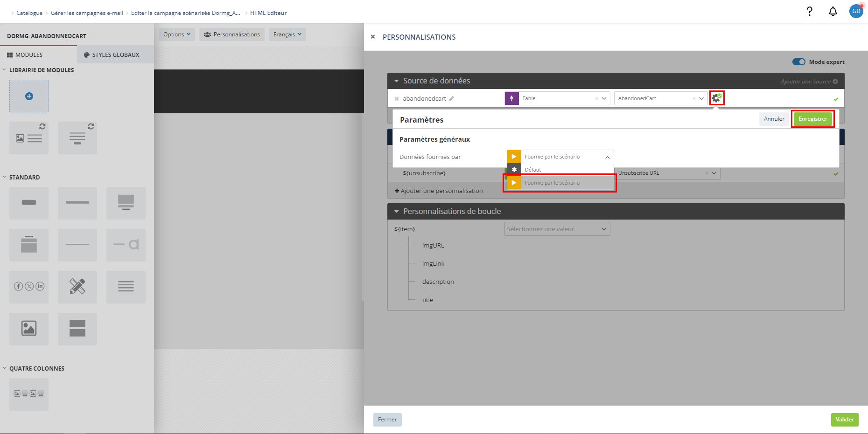Remove the abandonedcart data source

pyautogui.click(x=397, y=99)
